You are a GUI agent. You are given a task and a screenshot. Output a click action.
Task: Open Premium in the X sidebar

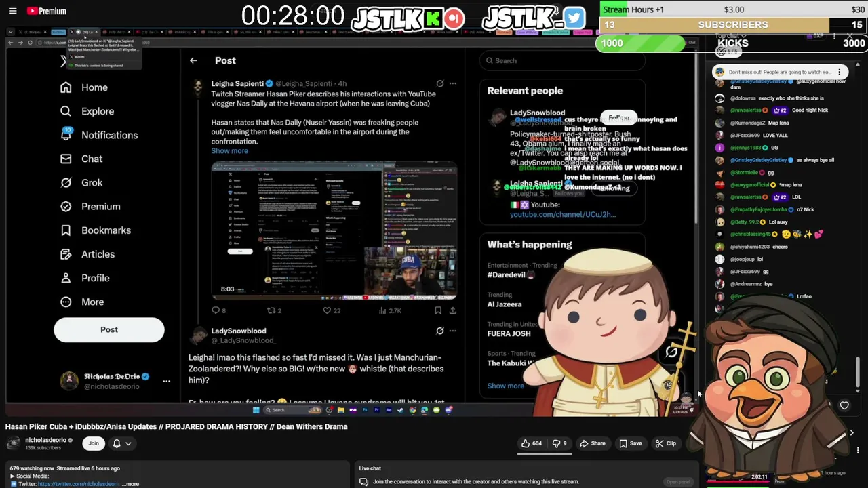pyautogui.click(x=90, y=206)
